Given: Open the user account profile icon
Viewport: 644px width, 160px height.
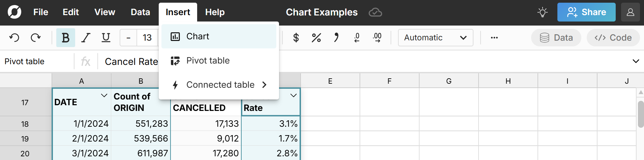Looking at the screenshot, I should pos(630,12).
